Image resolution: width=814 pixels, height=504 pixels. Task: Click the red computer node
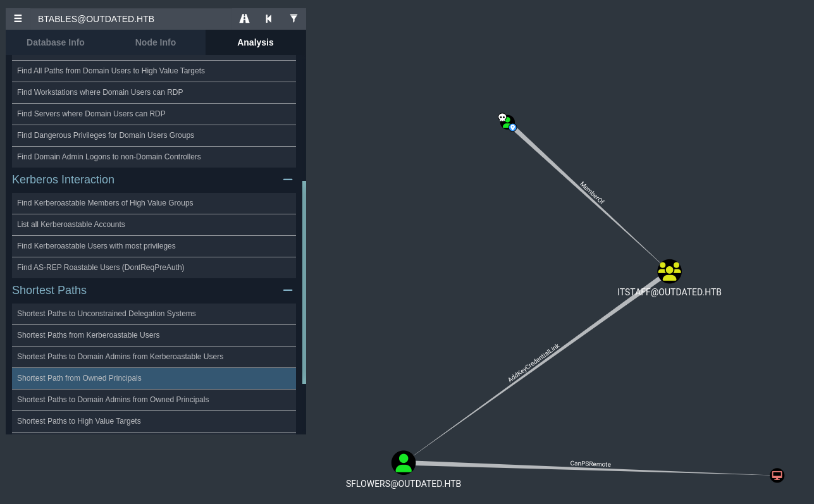tap(777, 475)
